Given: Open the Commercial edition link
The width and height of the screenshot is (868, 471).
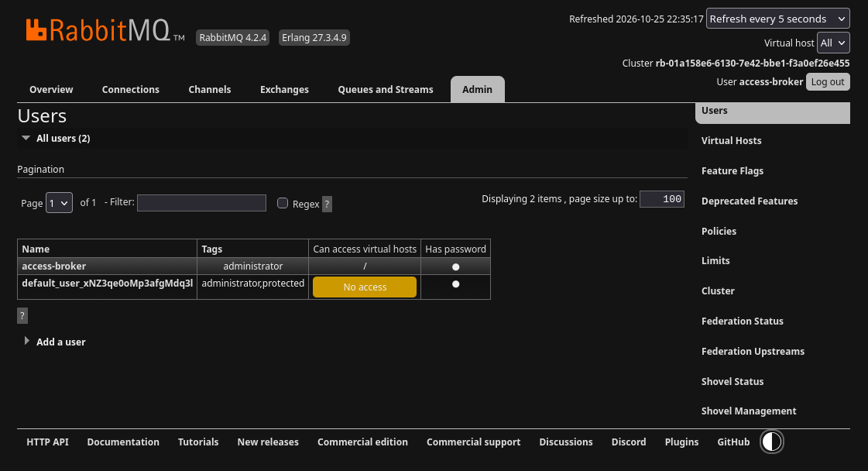Looking at the screenshot, I should pyautogui.click(x=362, y=442).
